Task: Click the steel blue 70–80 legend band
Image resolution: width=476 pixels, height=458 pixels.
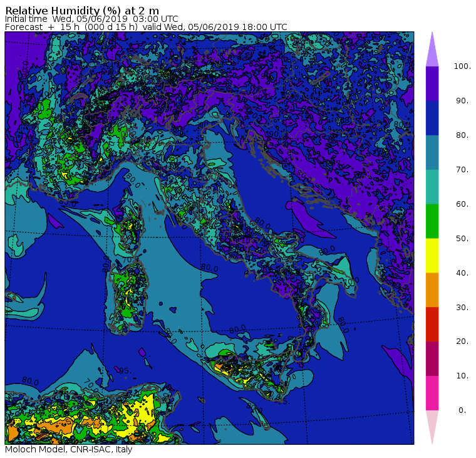Action: click(x=432, y=152)
